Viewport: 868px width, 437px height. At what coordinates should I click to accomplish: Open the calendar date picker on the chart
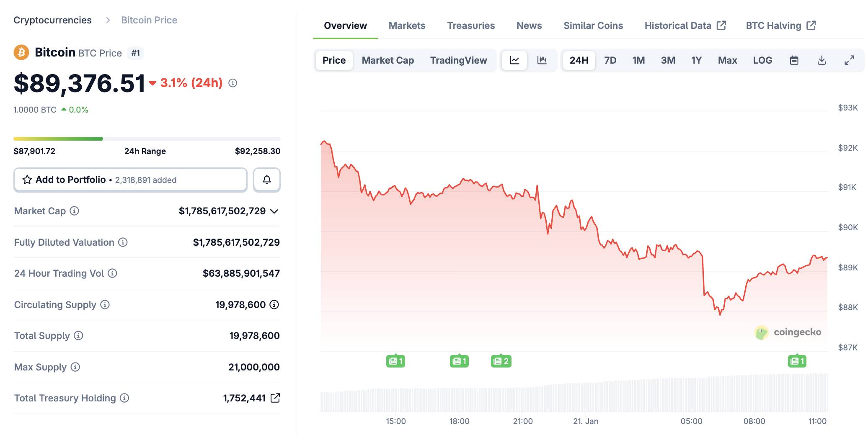coord(794,60)
